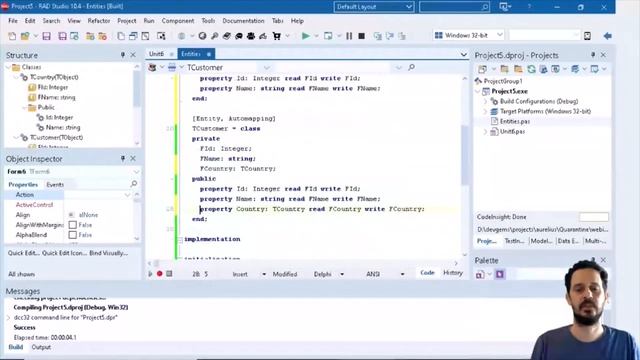Viewport: 640px width, 360px height.
Task: Switch to the Output tab in Messages
Action: [41, 347]
